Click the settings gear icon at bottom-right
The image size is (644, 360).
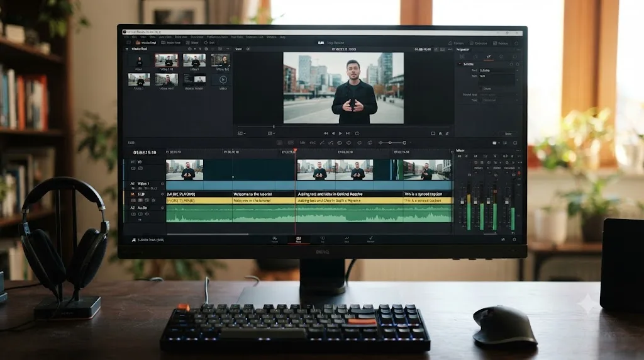point(514,239)
